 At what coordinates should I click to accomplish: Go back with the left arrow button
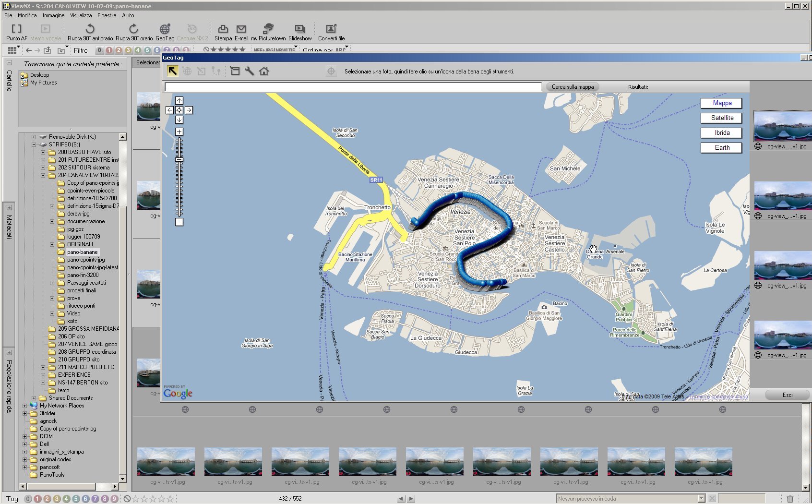(29, 50)
